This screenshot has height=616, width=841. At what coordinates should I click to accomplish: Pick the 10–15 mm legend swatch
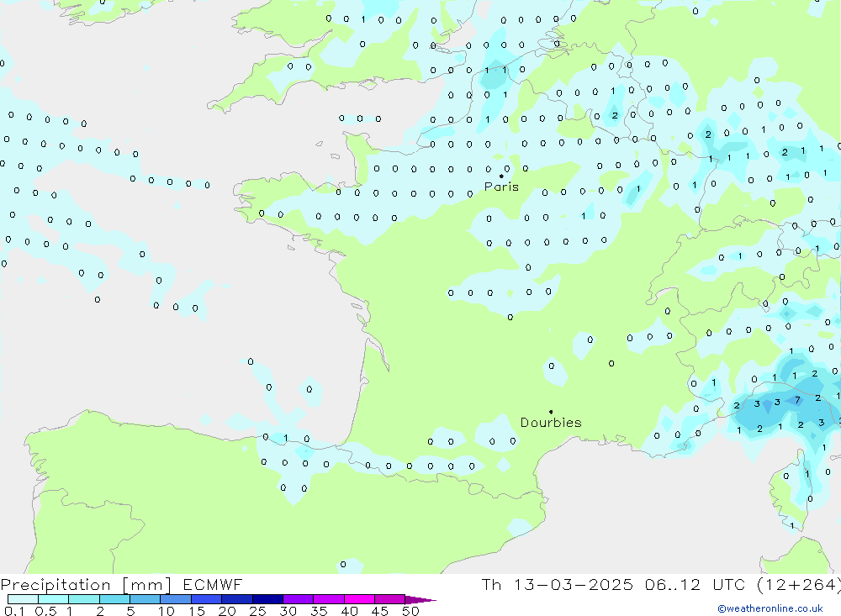[176, 599]
